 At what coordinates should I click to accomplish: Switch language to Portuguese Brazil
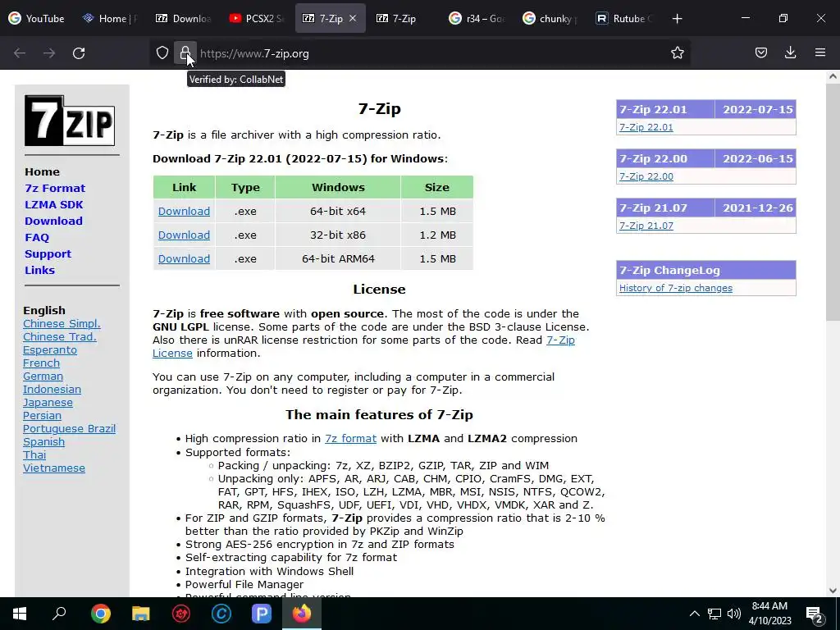pyautogui.click(x=69, y=428)
